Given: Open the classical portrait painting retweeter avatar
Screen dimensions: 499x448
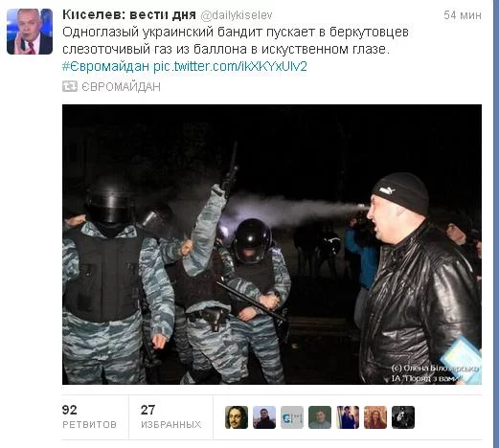Looking at the screenshot, I should pyautogui.click(x=237, y=417).
